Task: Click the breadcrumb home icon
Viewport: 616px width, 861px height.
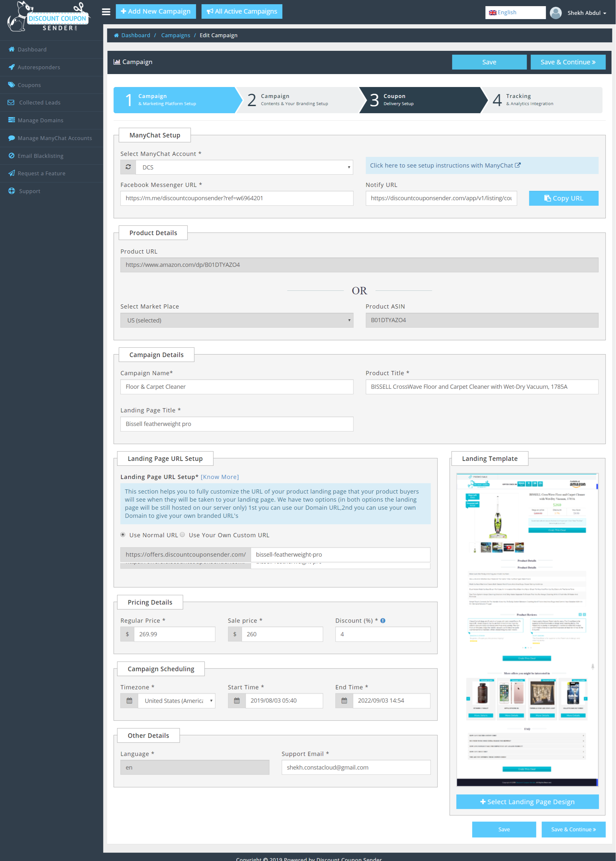Action: tap(116, 35)
